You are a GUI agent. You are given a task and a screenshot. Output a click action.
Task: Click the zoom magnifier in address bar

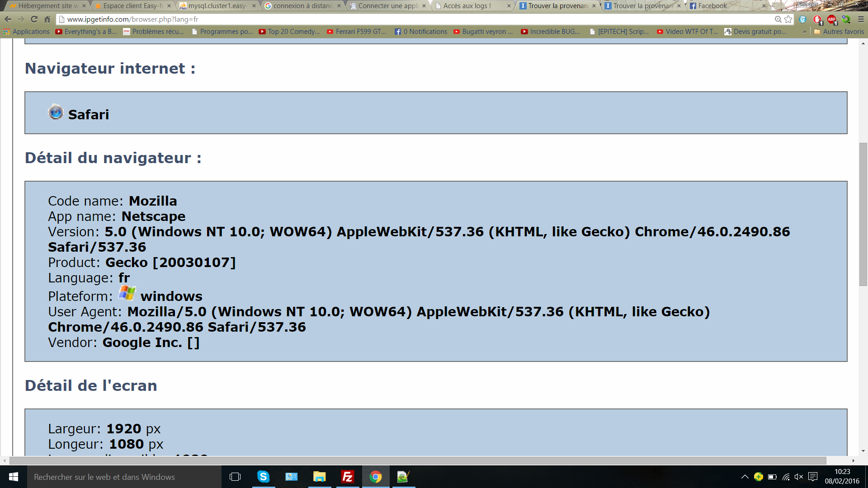click(x=778, y=19)
